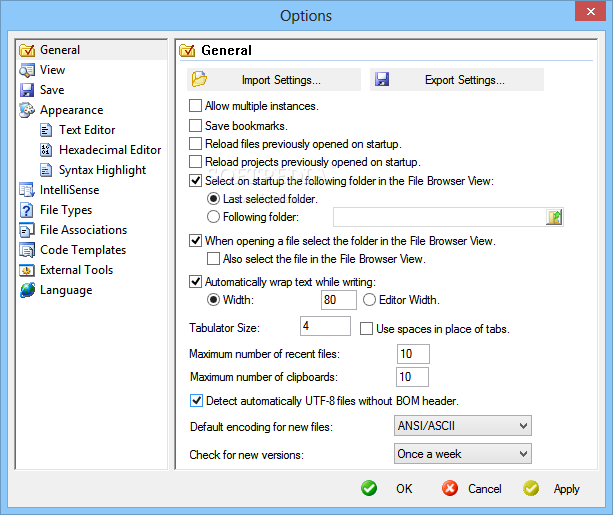Image resolution: width=613 pixels, height=515 pixels.
Task: Check Also select the file in File Browser
Action: 213,258
